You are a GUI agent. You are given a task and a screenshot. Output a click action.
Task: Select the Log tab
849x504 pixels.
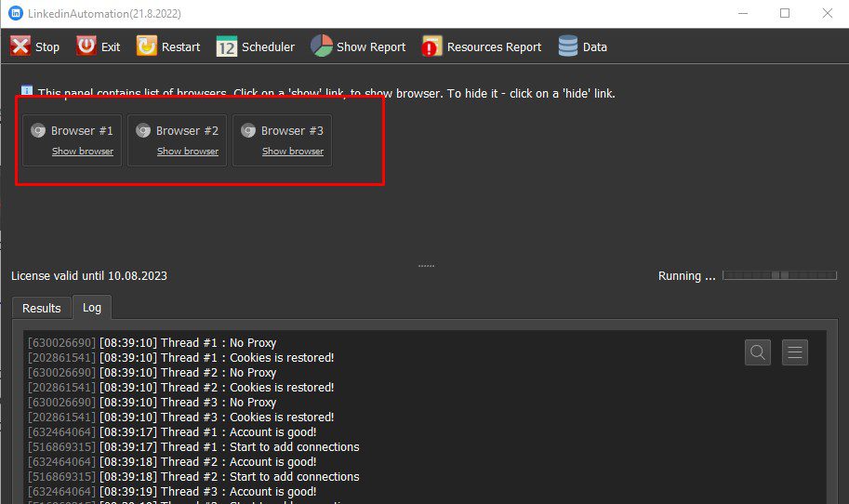coord(92,308)
